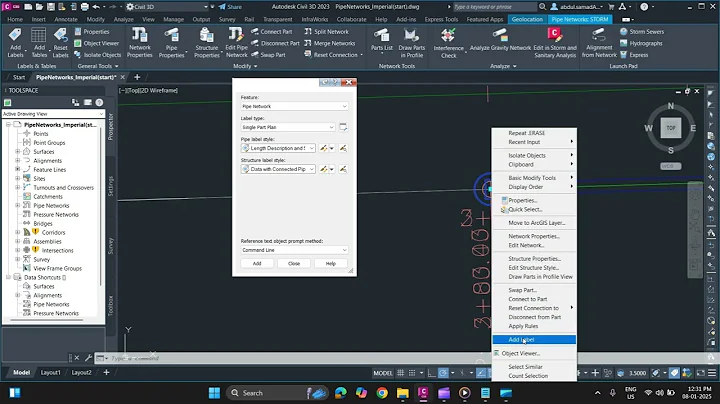Launch Storm Sewers from Launch Pad
The image size is (720, 404).
641,32
